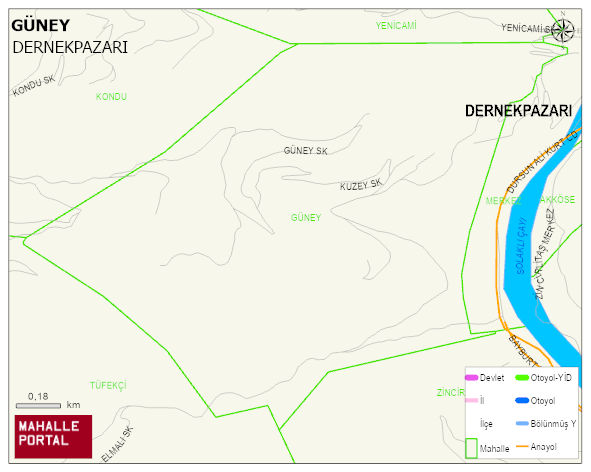Image resolution: width=591 pixels, height=472 pixels.
Task: Click the Mahalle green box legend symbol
Action: point(471,448)
